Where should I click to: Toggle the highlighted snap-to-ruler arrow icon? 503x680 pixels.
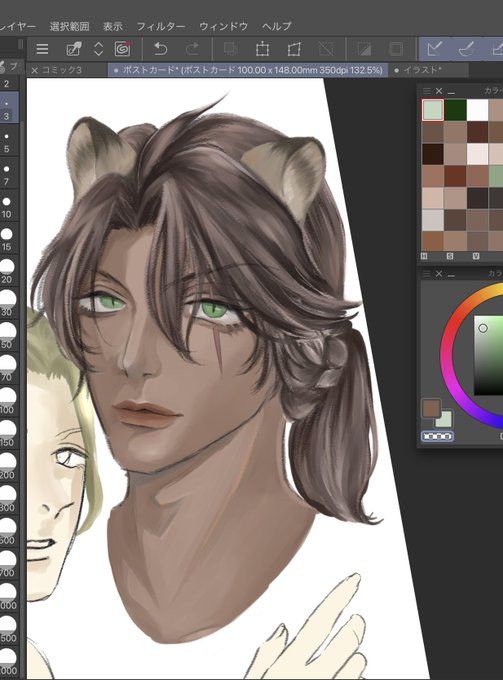[434, 49]
